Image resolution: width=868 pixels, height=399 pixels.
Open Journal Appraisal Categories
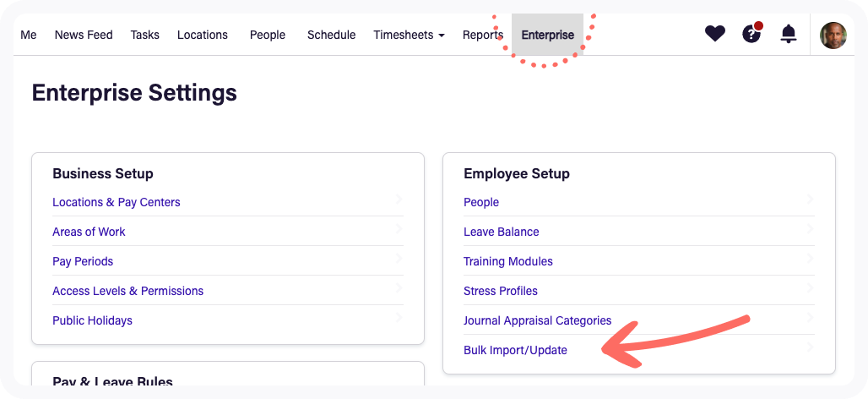538,320
